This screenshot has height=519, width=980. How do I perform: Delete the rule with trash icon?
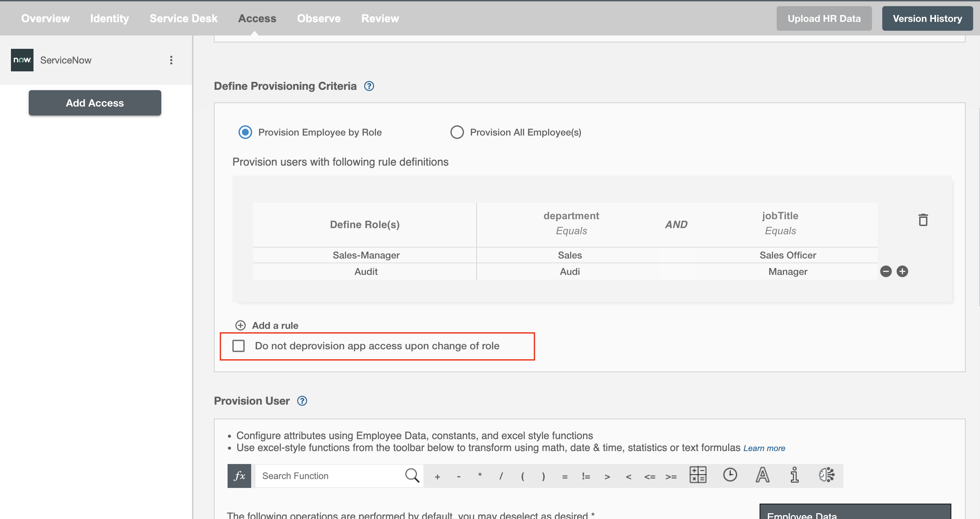click(923, 220)
